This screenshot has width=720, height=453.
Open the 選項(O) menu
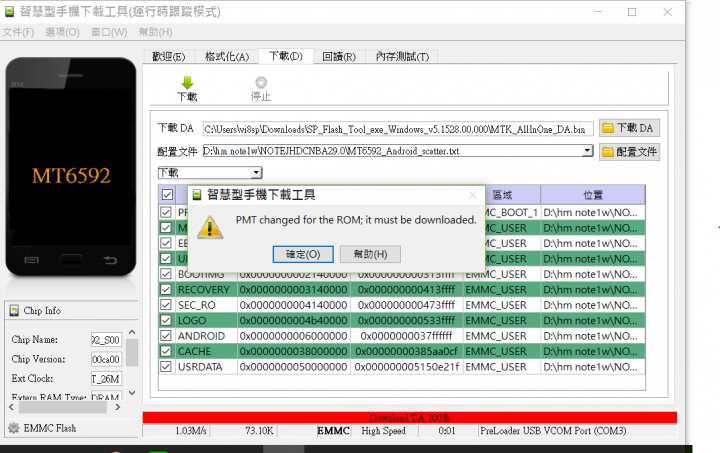point(62,32)
